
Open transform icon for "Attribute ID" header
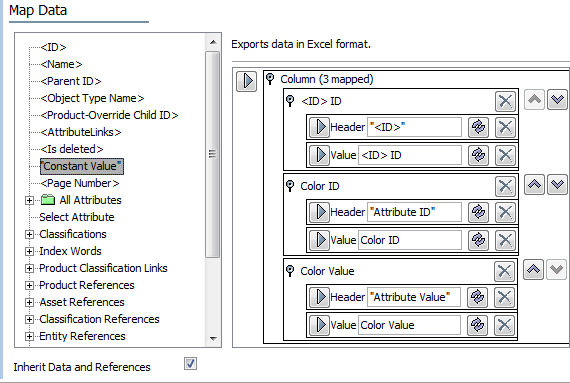click(478, 212)
